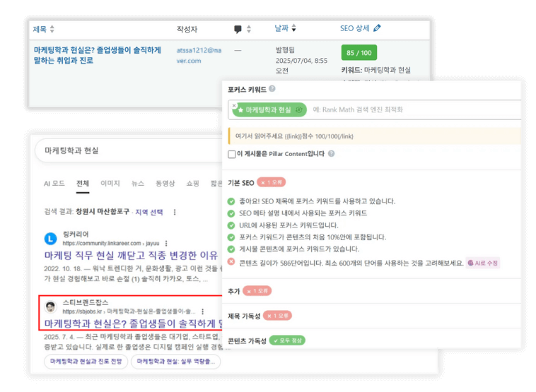Click the AI로 수정 button
The height and width of the screenshot is (392, 536).
coord(483,263)
